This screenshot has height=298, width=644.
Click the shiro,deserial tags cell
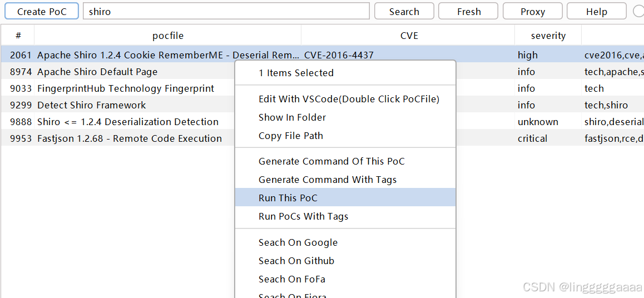[x=613, y=122]
